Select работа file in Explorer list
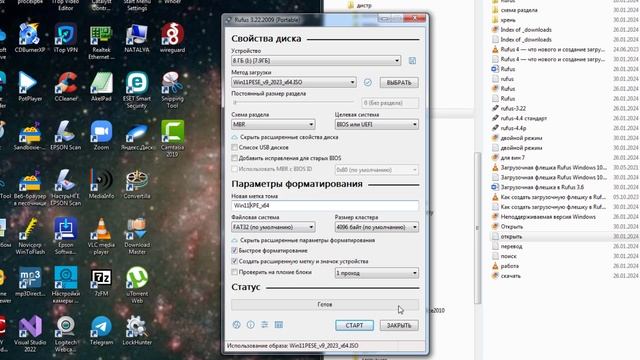640x360 pixels. coord(505,266)
